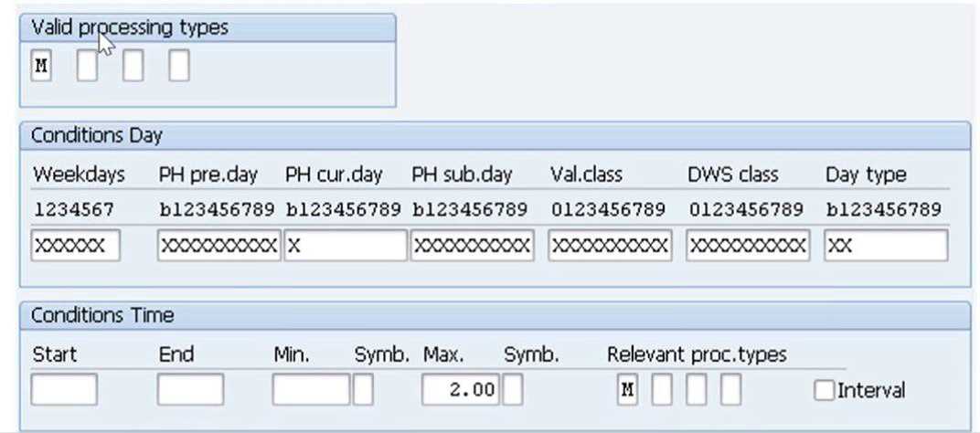Click the Max. field showing 2.00
980x433 pixels.
click(x=460, y=390)
